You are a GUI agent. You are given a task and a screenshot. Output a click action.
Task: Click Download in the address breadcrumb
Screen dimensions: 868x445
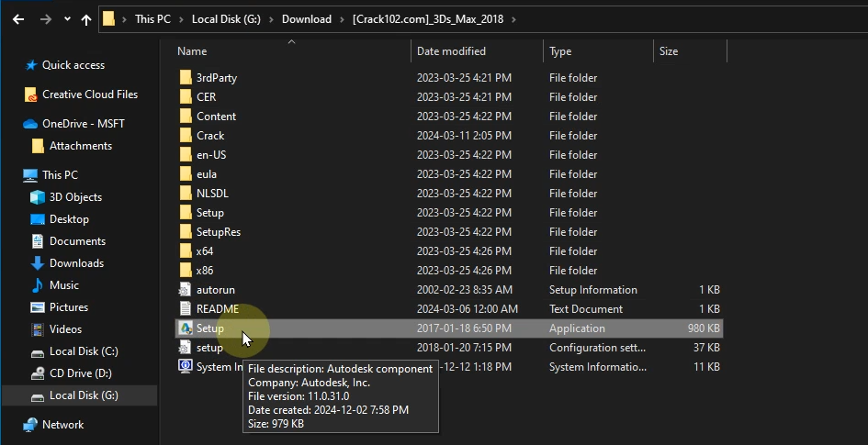click(307, 19)
